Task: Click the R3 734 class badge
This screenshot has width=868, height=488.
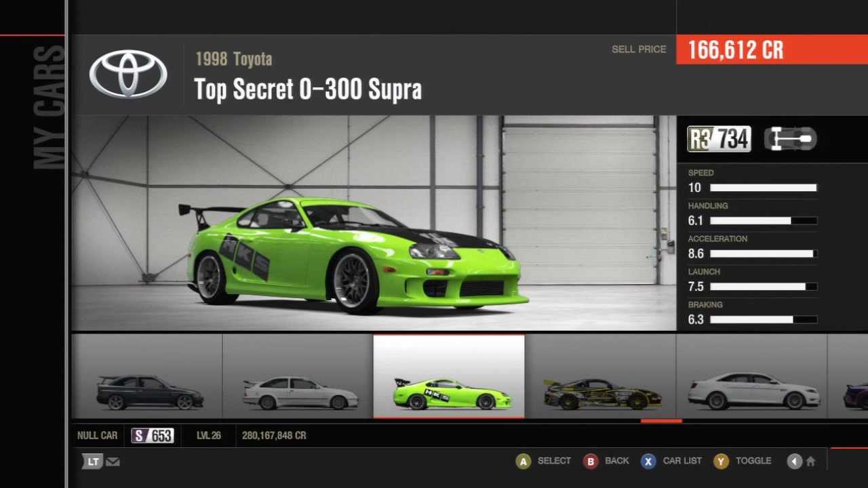Action: pos(719,139)
